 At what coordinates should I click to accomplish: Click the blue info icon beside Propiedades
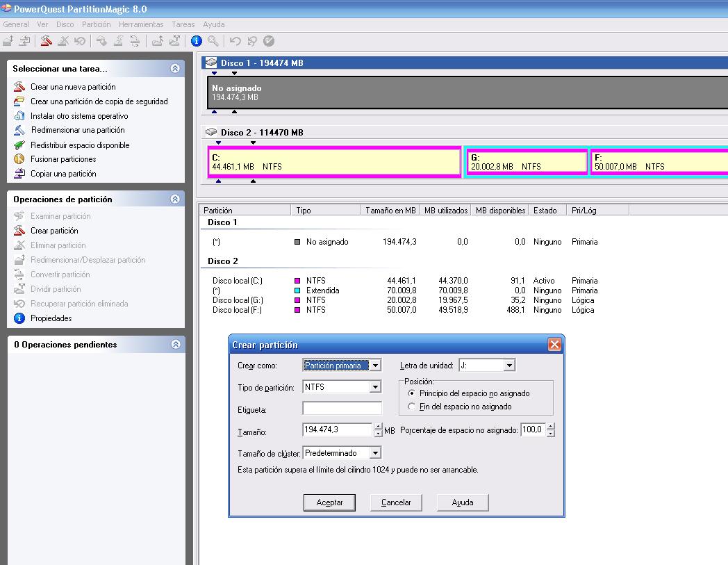[19, 318]
